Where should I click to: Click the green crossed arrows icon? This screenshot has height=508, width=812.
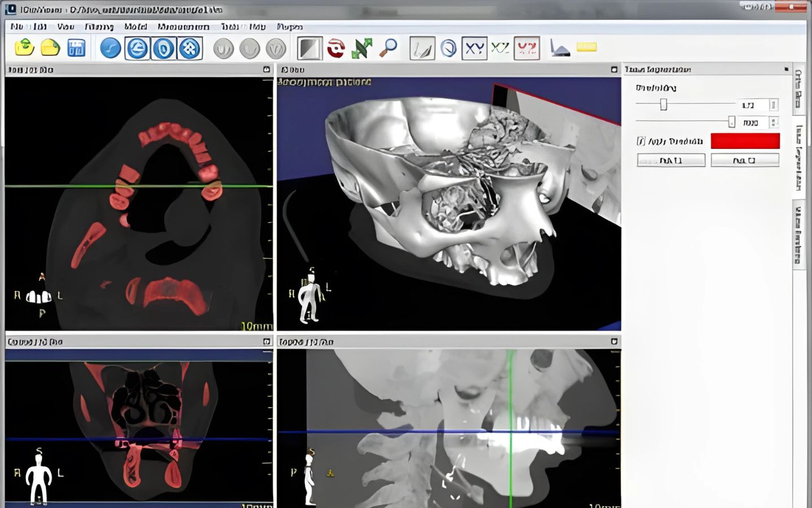361,48
